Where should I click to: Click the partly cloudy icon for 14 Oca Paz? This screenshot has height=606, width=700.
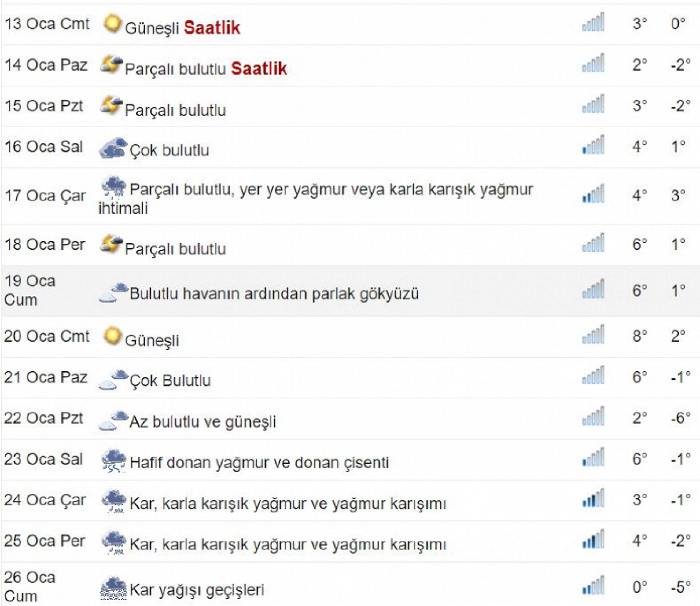(111, 64)
